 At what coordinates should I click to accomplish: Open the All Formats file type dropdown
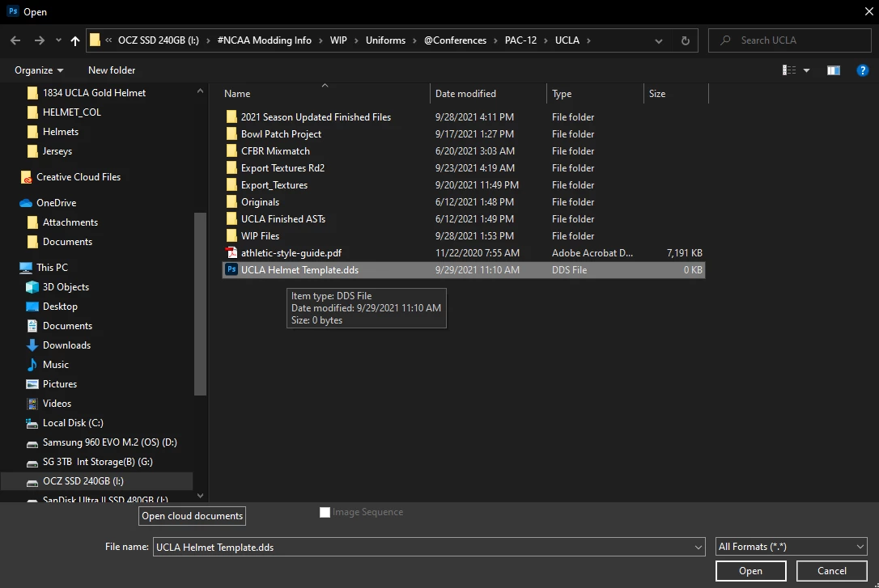tap(791, 547)
